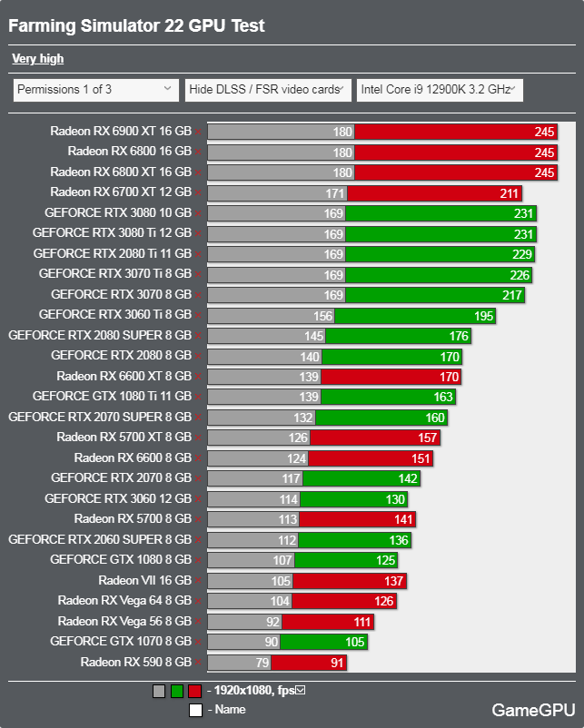Click the red bar showing 211 for RX 6700 XT
The width and height of the screenshot is (584, 728).
pyautogui.click(x=435, y=193)
